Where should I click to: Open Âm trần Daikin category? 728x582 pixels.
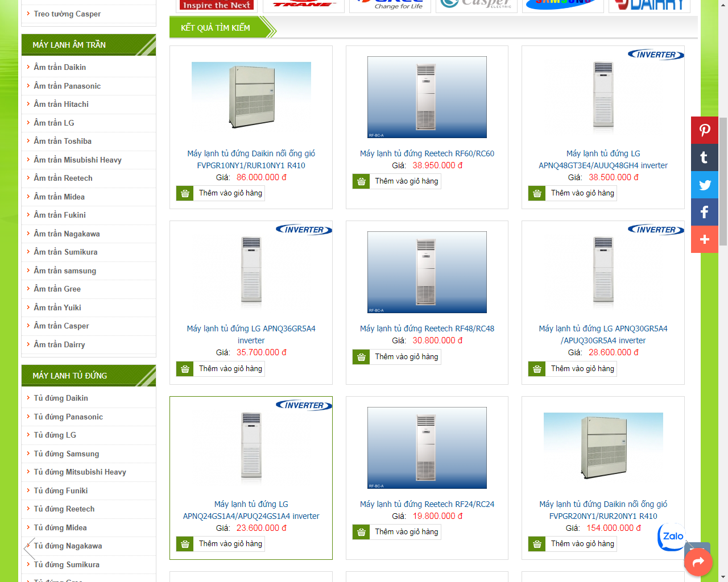[60, 67]
